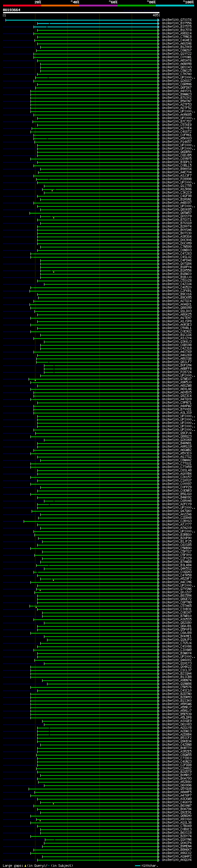Click the cyan =100char. scale line in legend
The image size is (197, 868).
137,866
